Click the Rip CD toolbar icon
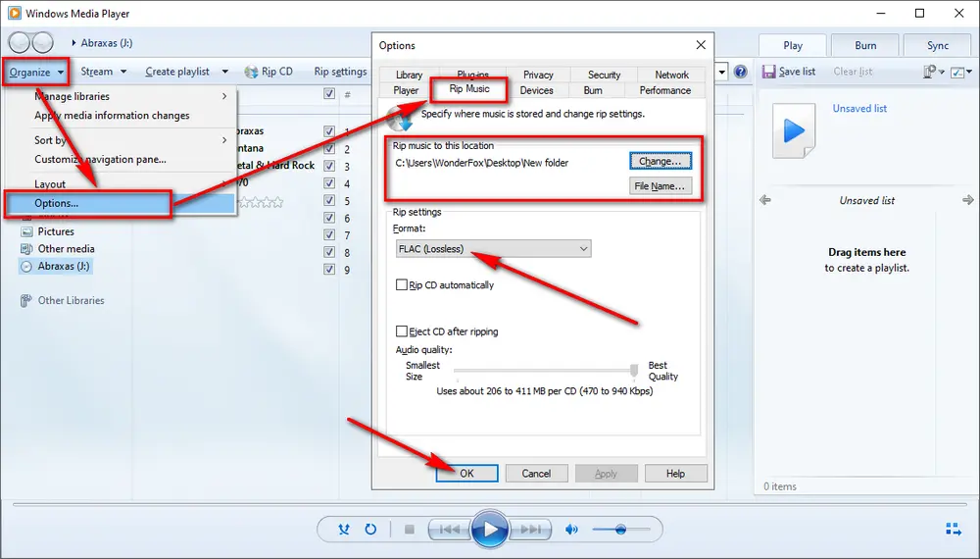Image resolution: width=980 pixels, height=559 pixels. [251, 72]
